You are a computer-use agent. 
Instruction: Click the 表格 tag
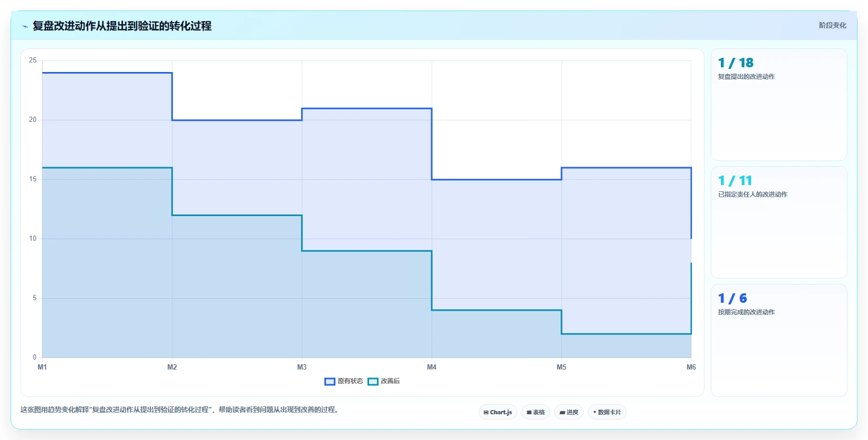click(536, 412)
